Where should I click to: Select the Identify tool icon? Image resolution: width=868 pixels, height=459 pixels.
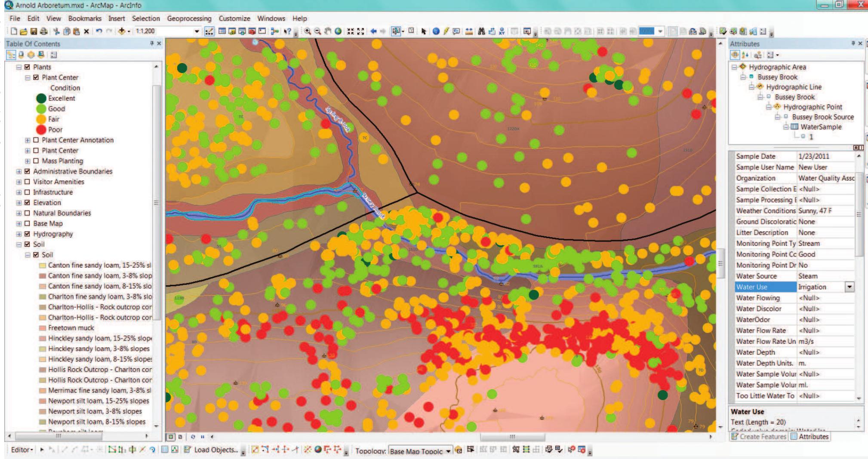tap(436, 31)
